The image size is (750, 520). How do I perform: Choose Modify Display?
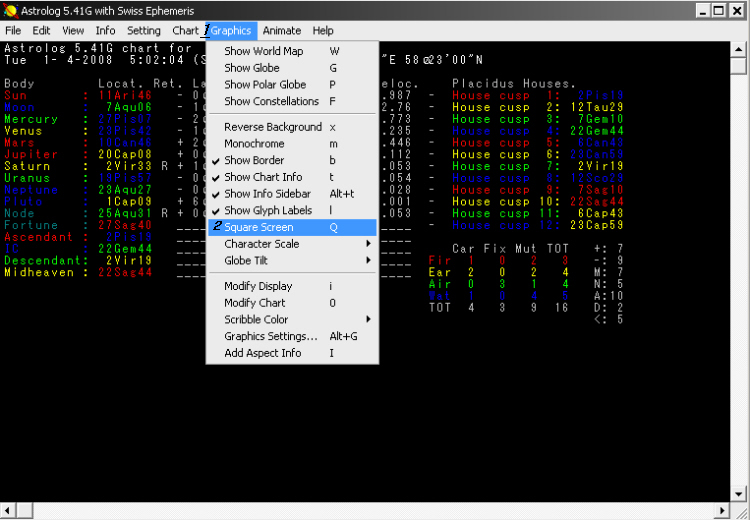292,286
